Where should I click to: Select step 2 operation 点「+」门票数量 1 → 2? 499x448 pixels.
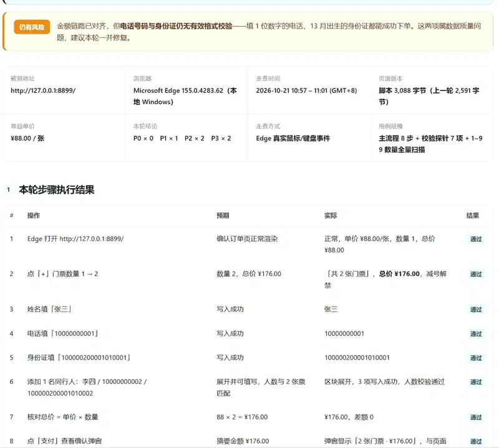(x=63, y=274)
